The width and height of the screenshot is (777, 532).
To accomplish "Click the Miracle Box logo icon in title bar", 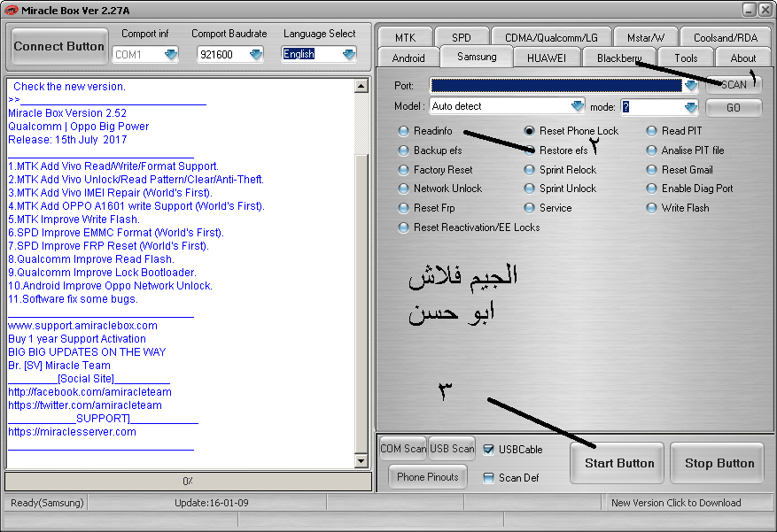I will [11, 10].
